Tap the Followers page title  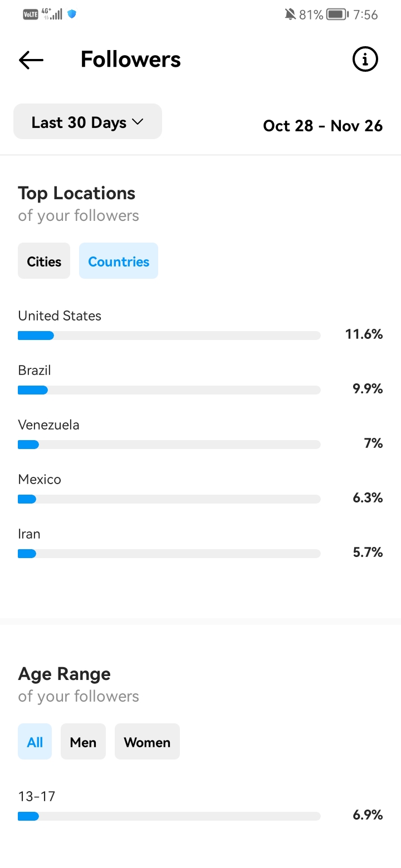point(131,60)
